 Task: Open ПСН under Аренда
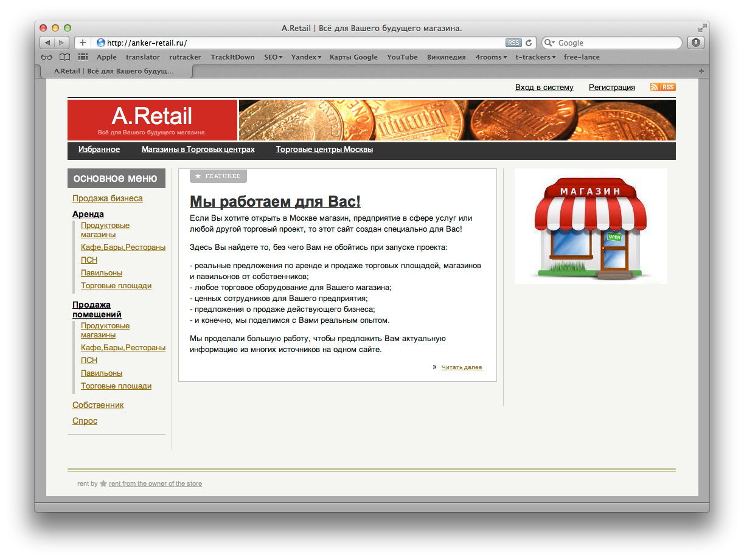coord(89,260)
